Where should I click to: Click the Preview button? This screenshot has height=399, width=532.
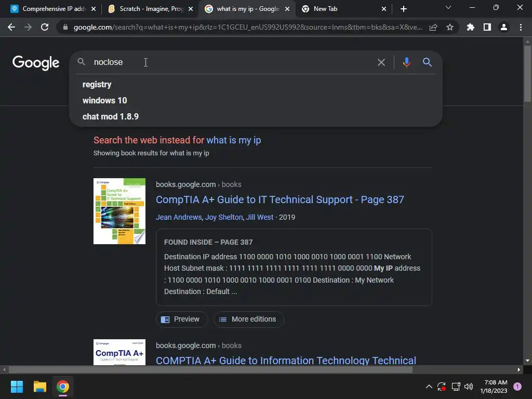[181, 320]
